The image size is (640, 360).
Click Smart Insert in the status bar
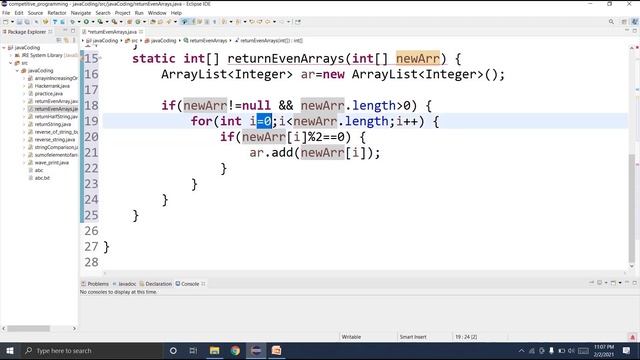(x=413, y=337)
